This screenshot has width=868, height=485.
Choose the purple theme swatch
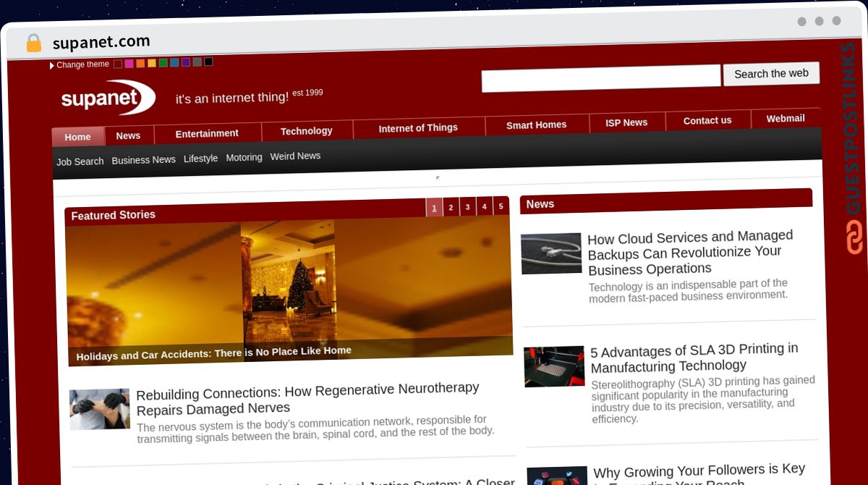pyautogui.click(x=186, y=62)
